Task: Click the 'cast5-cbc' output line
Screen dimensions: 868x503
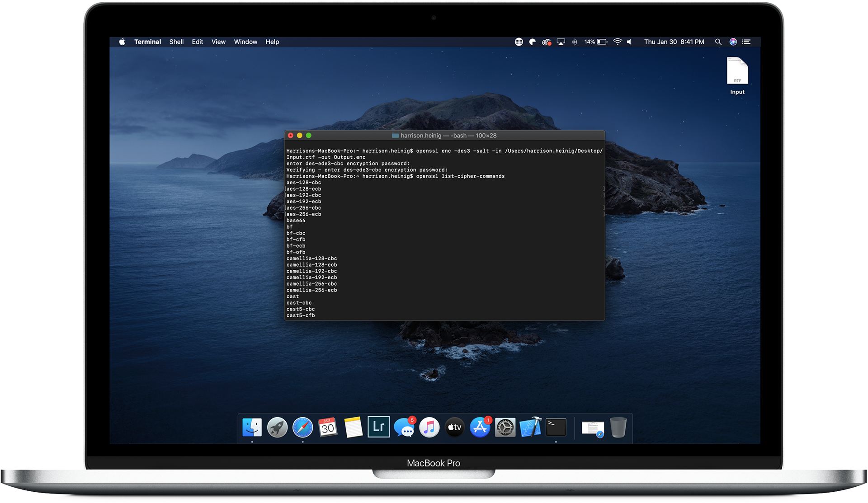Action: (301, 309)
